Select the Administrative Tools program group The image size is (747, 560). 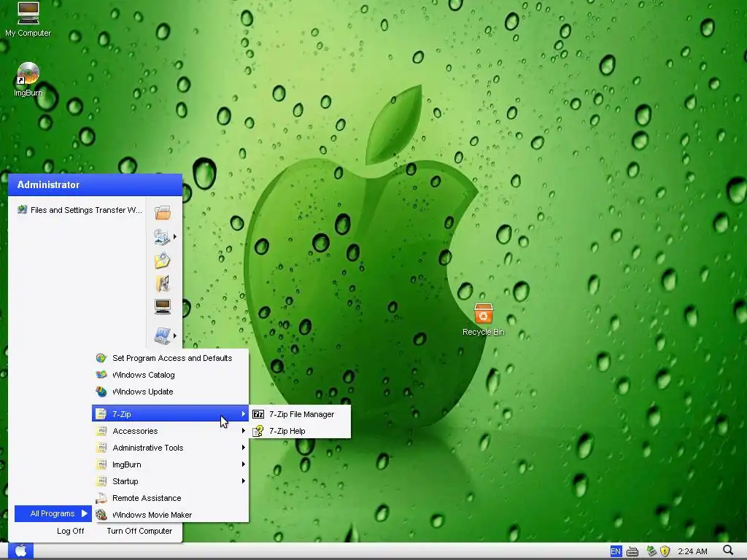pos(170,448)
